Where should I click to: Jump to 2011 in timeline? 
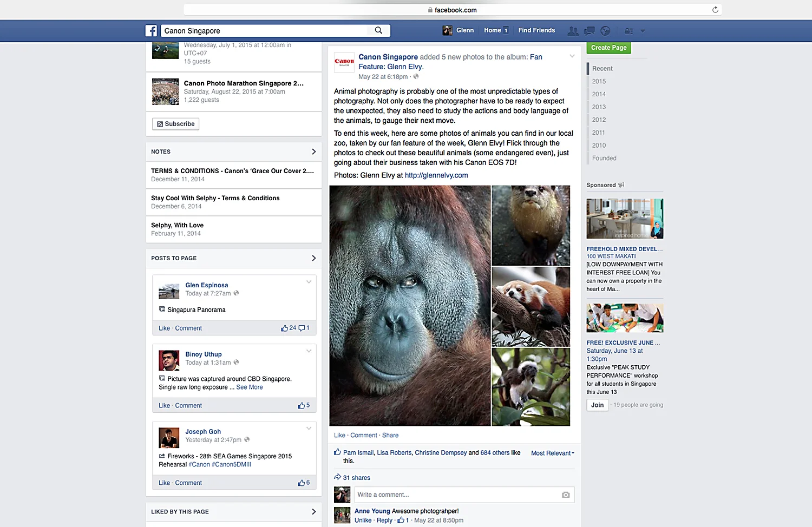(599, 133)
